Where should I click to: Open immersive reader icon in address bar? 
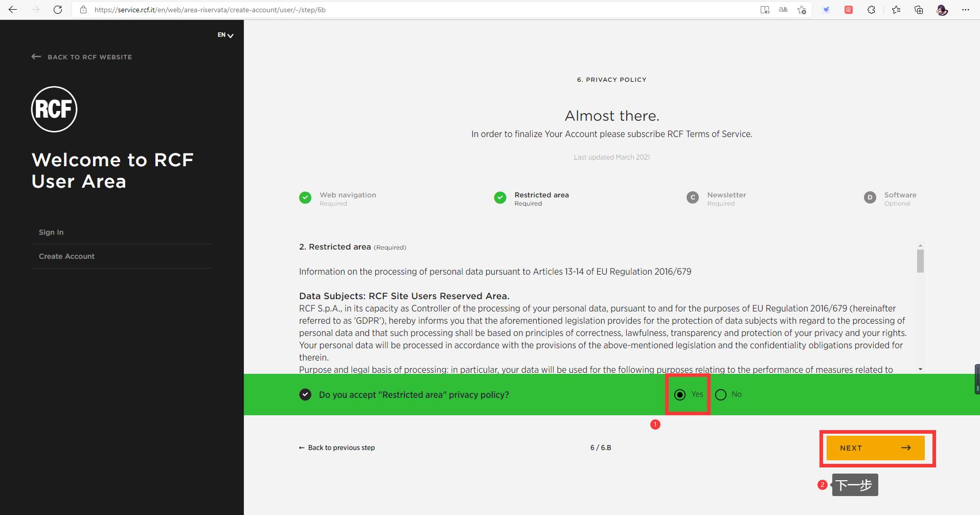[x=765, y=10]
